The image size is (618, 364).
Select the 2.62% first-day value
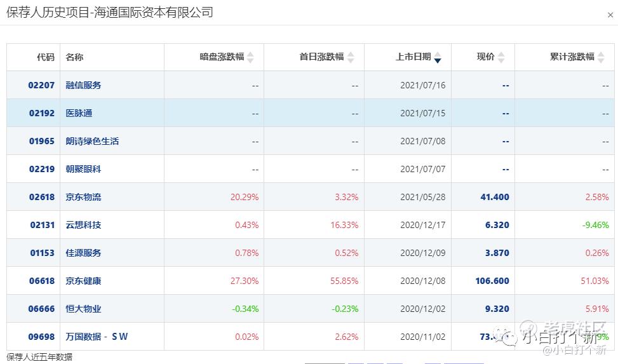(346, 337)
